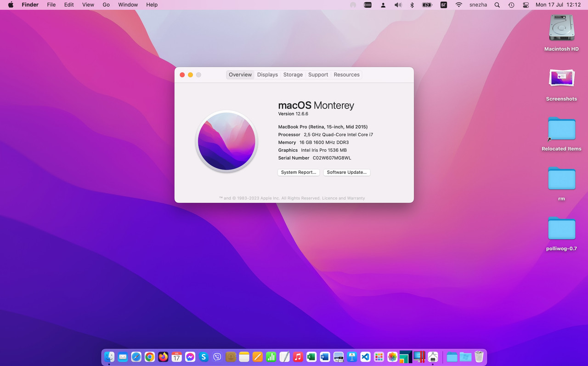The width and height of the screenshot is (588, 366).
Task: Open Safari browser in the Dock
Action: point(136,357)
